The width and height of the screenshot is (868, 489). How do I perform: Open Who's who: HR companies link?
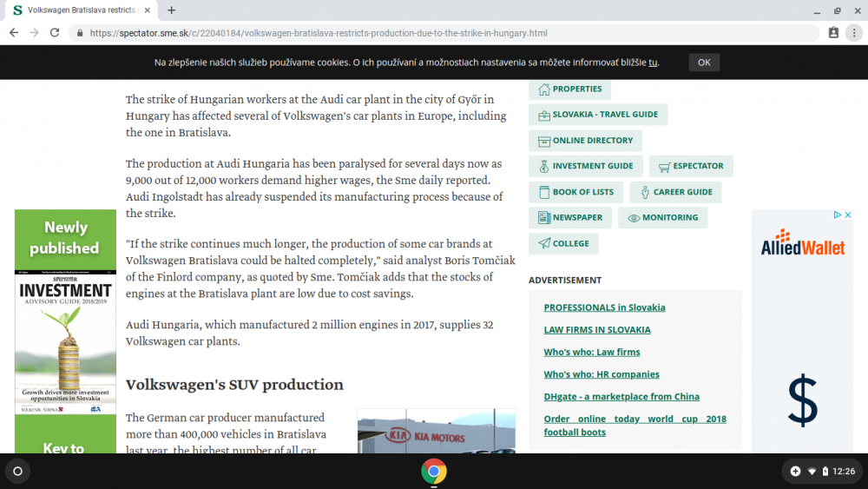pyautogui.click(x=602, y=374)
